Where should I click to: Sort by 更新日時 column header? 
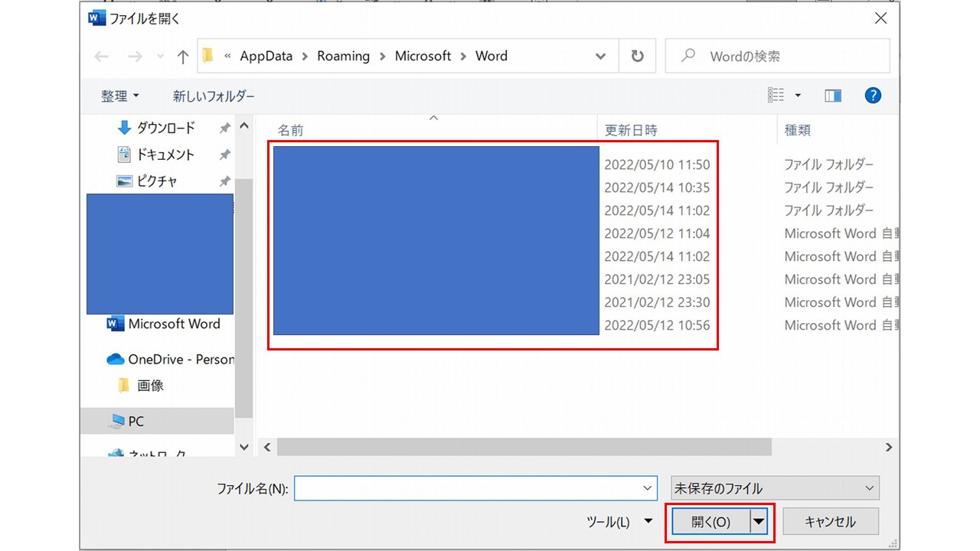[631, 130]
